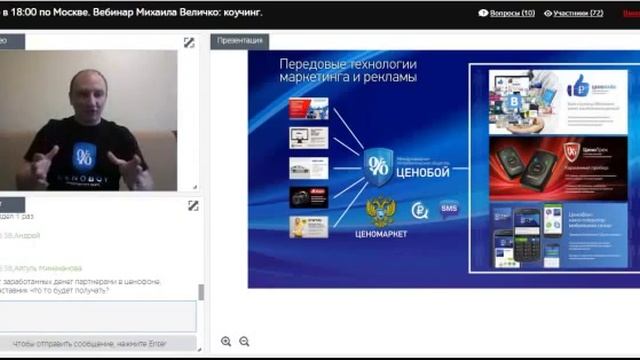Screen dimensions: 640x360
Task: Expand the video panel with fullscreen icon
Action: click(189, 42)
